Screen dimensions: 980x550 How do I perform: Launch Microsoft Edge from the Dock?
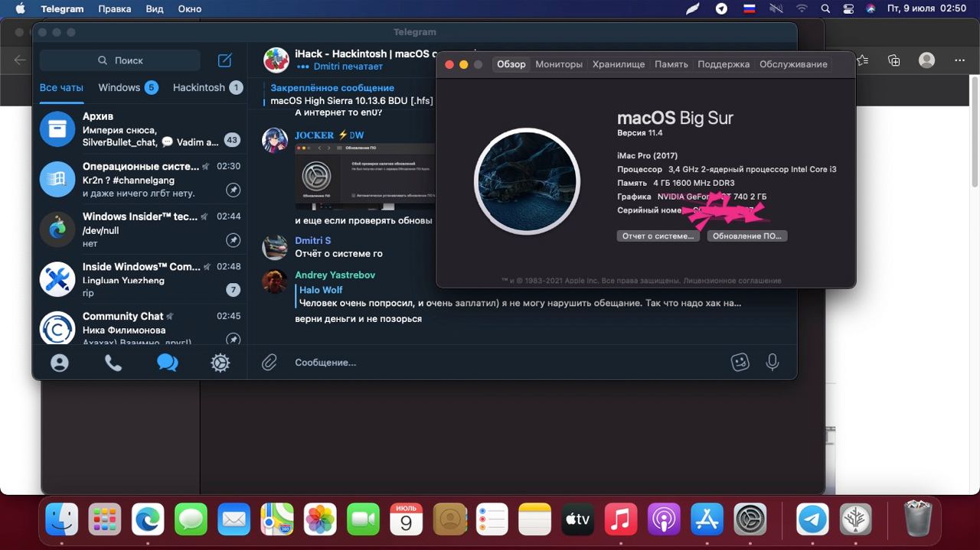point(148,519)
